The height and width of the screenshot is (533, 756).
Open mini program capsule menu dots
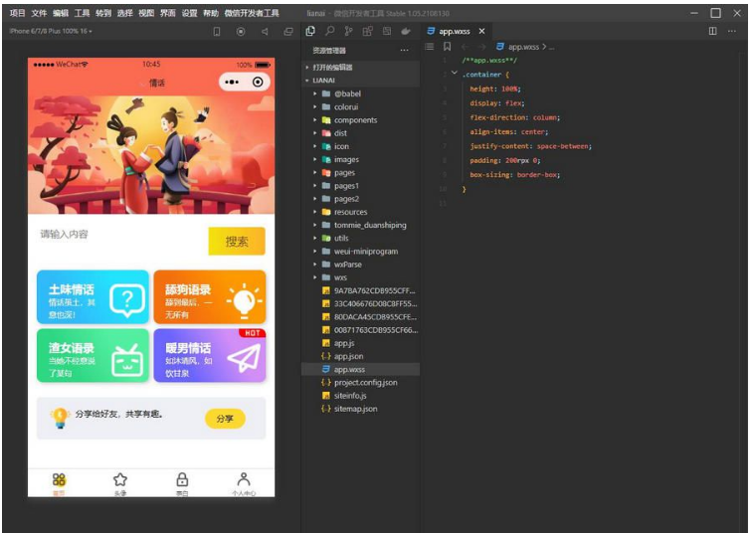pyautogui.click(x=232, y=82)
